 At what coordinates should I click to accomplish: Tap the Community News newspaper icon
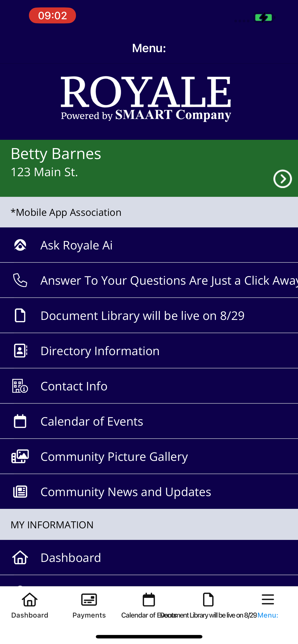click(x=20, y=491)
